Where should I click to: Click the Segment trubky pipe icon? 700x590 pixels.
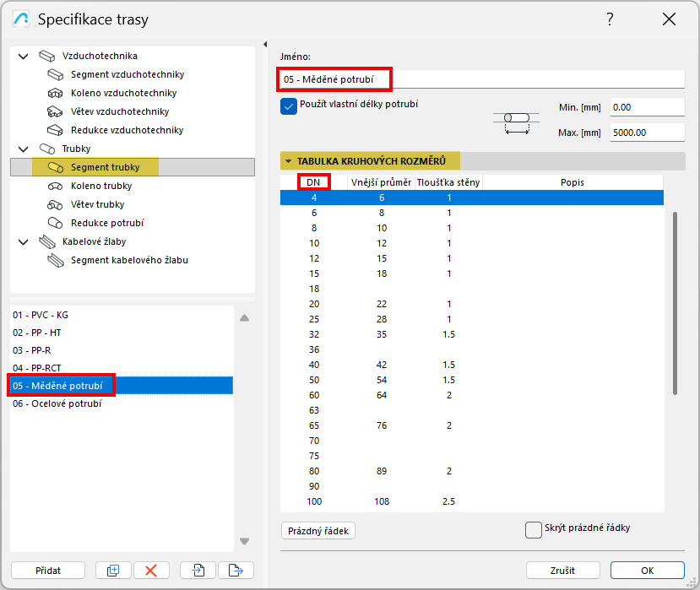pyautogui.click(x=56, y=167)
